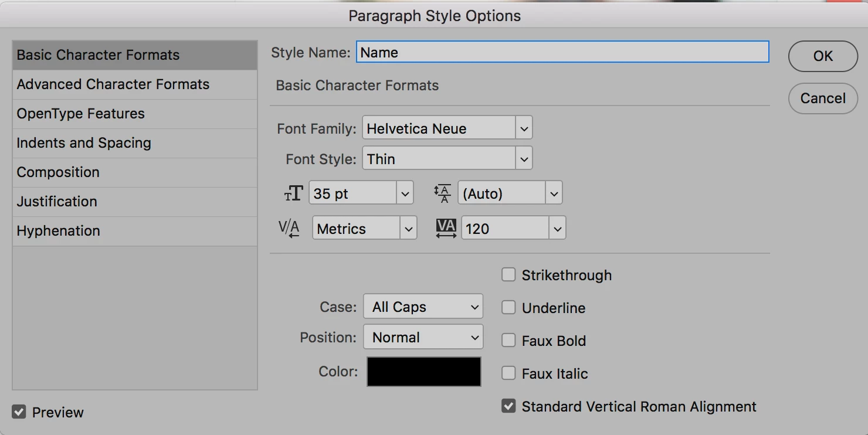This screenshot has height=435, width=868.
Task: Turn on Faux Italic
Action: 508,373
